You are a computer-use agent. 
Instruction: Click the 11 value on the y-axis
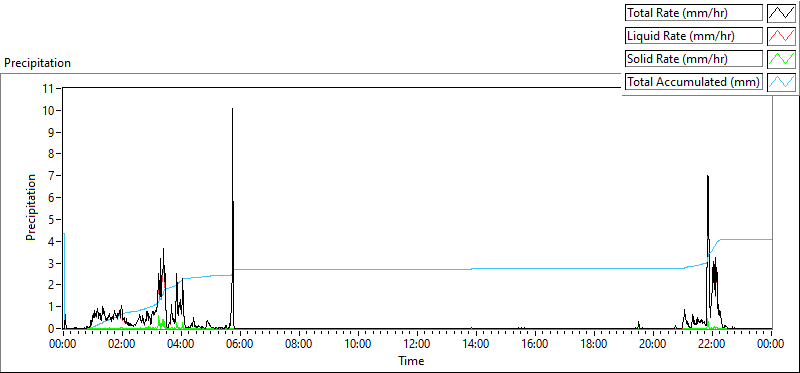(49, 89)
